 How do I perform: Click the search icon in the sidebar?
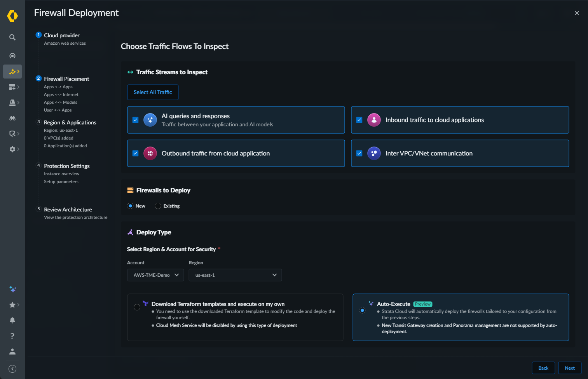pos(12,37)
